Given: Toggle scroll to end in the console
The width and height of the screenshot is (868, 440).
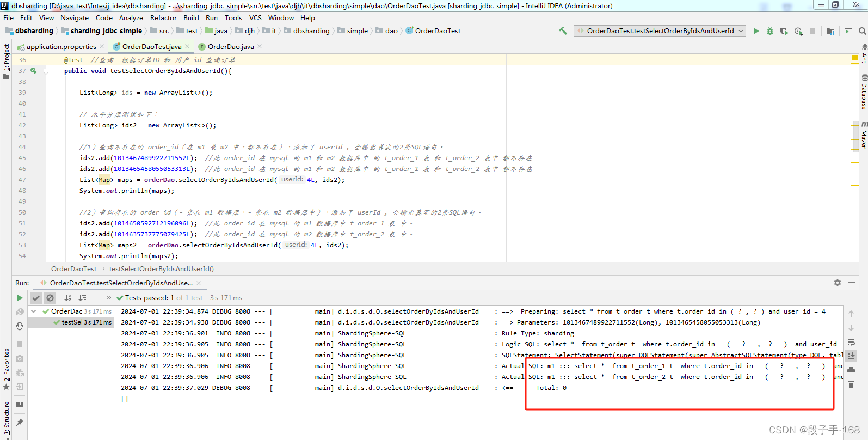Looking at the screenshot, I should click(x=851, y=356).
